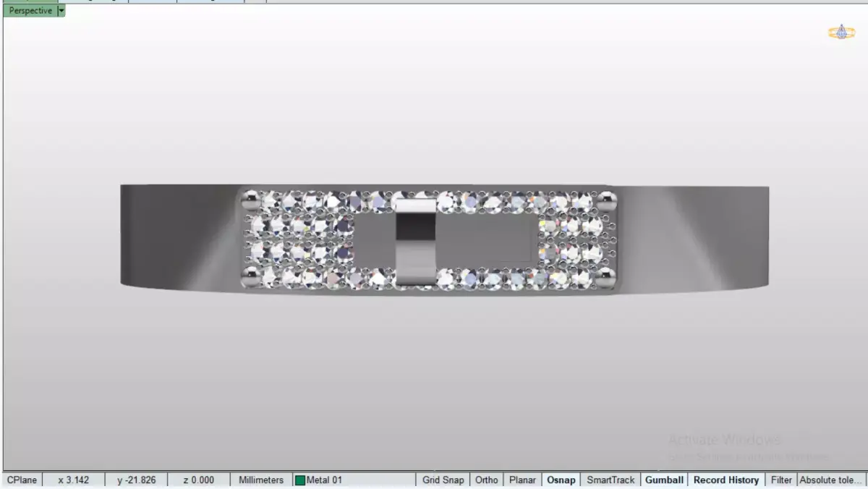Open the Perspective viewport dropdown arrow
Screen dimensions: 868x489
pyautogui.click(x=61, y=11)
